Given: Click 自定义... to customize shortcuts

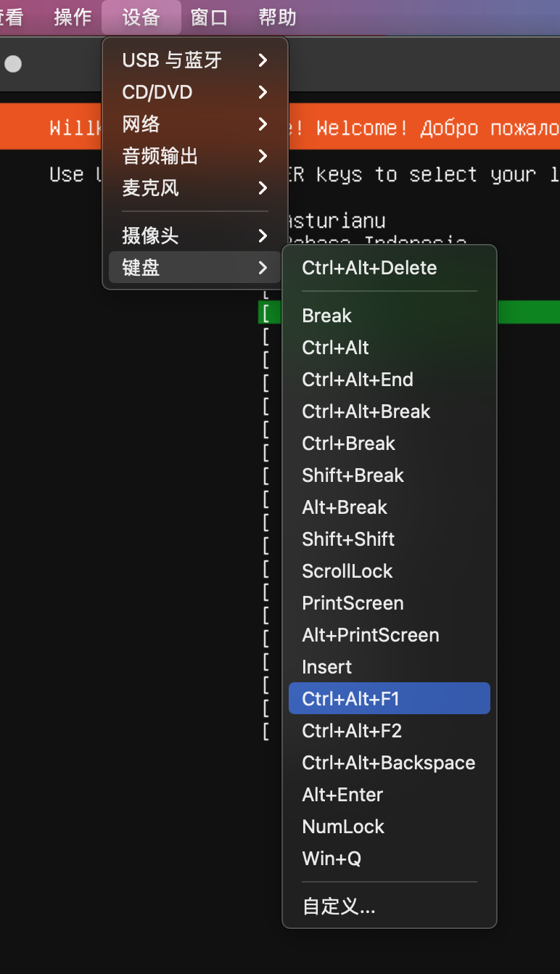Looking at the screenshot, I should click(x=339, y=907).
